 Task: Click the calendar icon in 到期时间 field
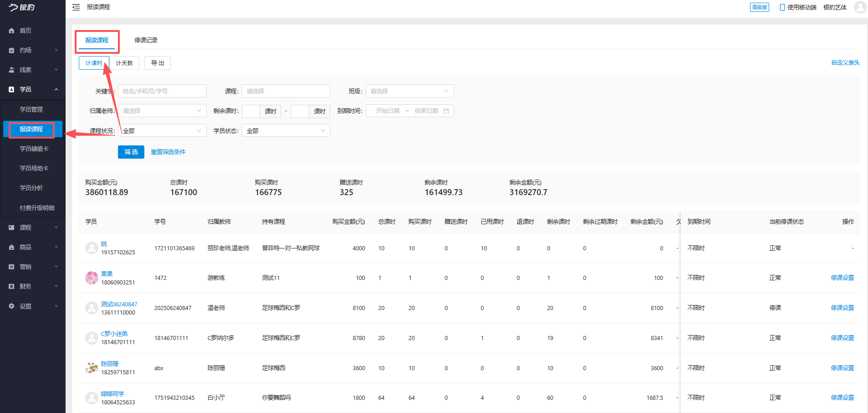446,111
